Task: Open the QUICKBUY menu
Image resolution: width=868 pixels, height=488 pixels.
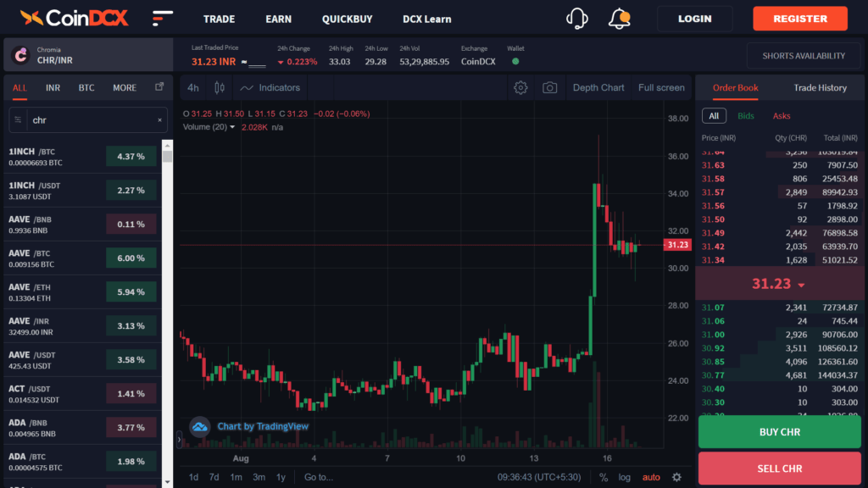Action: coord(347,19)
